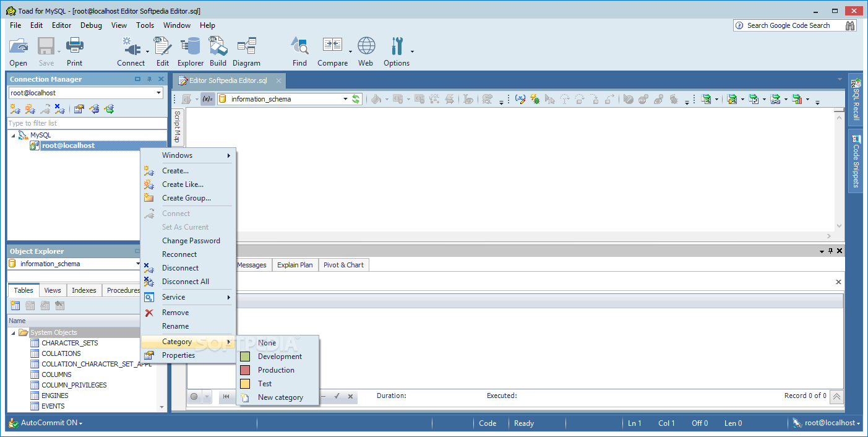Screen dimensions: 868x437
Task: Switch to the Indexes tab
Action: 84,290
